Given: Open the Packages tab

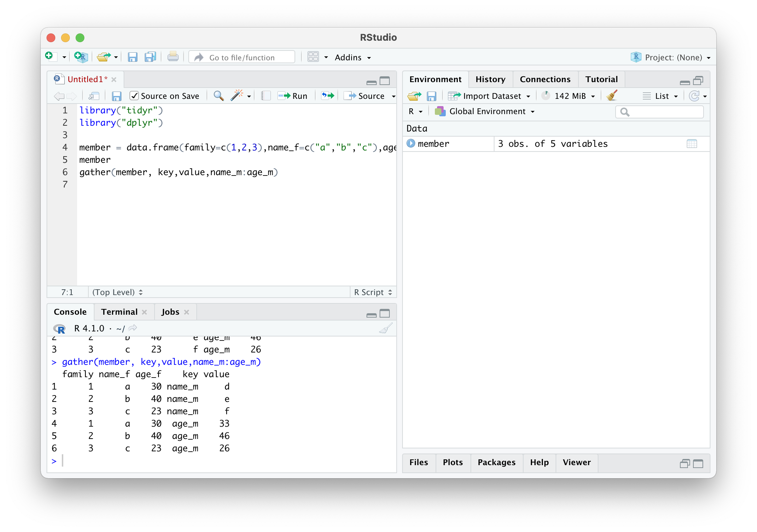Looking at the screenshot, I should pyautogui.click(x=496, y=462).
